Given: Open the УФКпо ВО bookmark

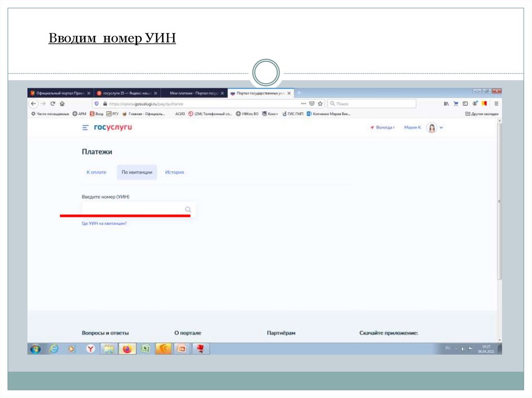Looking at the screenshot, I should 247,114.
